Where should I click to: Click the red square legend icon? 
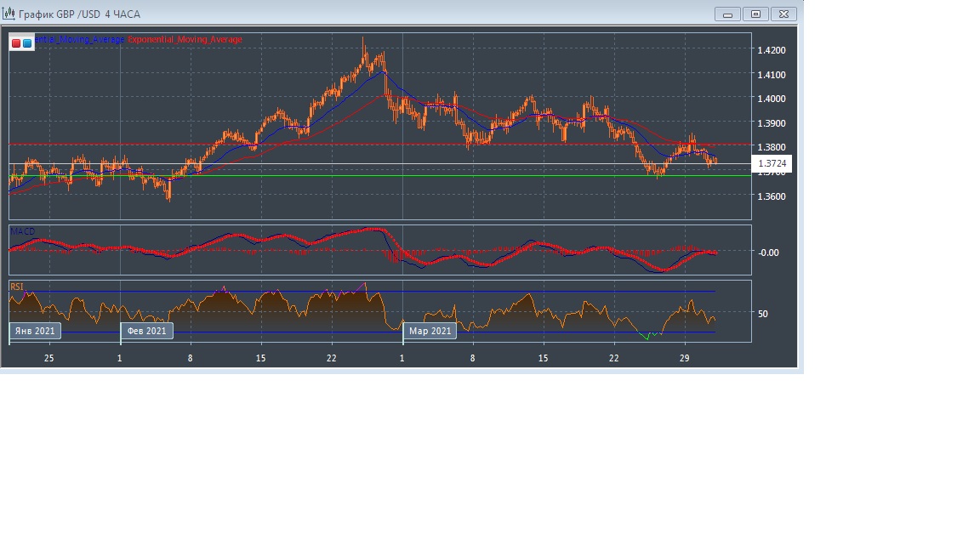pyautogui.click(x=16, y=43)
